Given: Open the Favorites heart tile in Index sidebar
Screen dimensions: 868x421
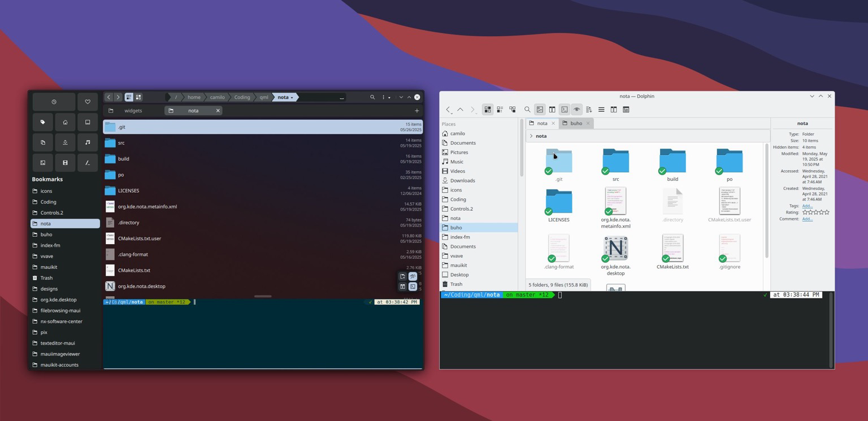Looking at the screenshot, I should [88, 102].
